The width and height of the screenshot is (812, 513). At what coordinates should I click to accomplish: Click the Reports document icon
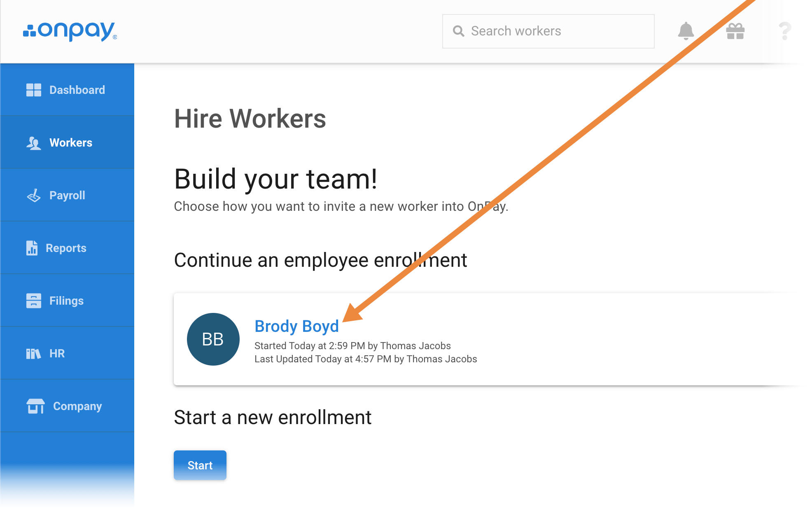point(32,248)
